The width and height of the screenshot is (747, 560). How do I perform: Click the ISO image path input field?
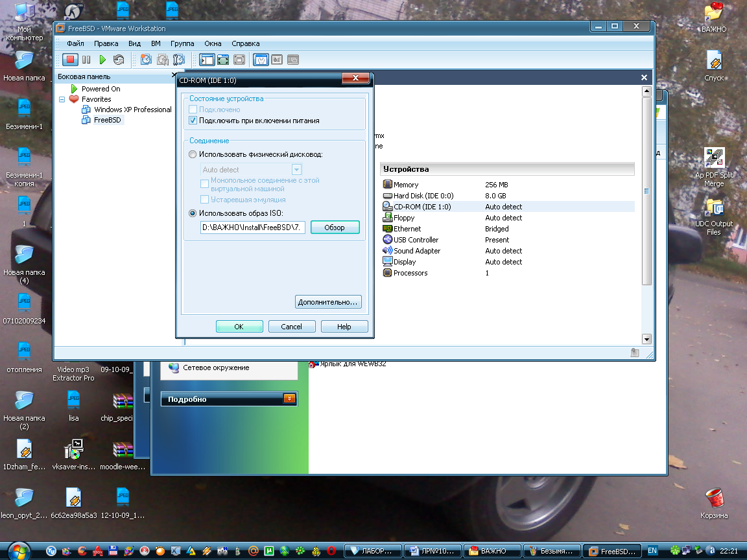(x=252, y=227)
